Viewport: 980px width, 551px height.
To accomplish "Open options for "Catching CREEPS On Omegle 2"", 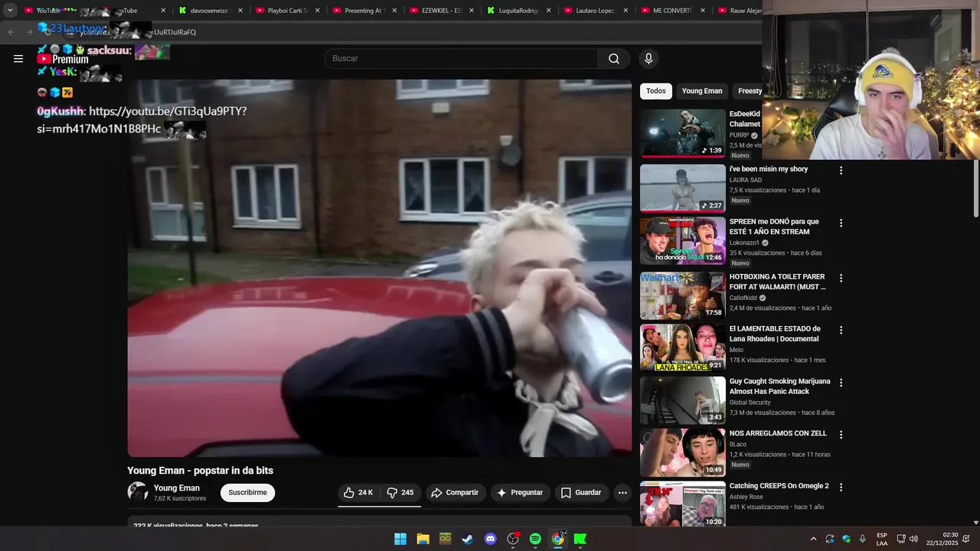I will 841,487.
